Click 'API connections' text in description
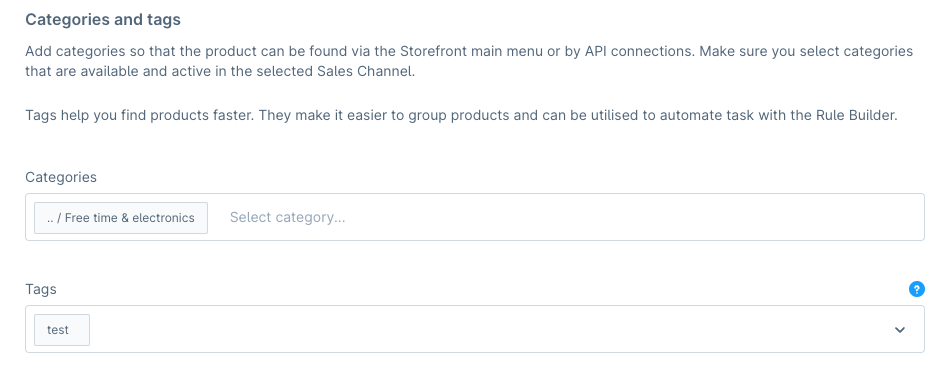Screen dimensions: 950x375 [639, 51]
